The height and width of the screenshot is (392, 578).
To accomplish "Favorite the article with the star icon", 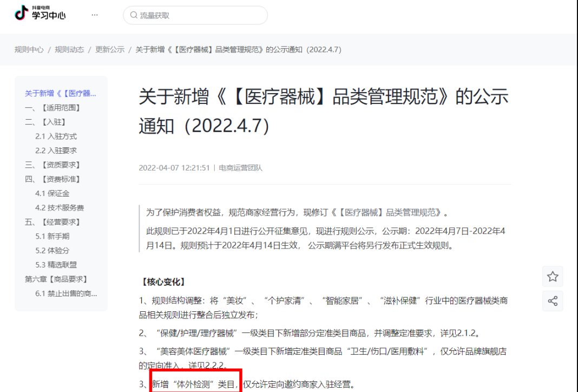I will point(552,277).
